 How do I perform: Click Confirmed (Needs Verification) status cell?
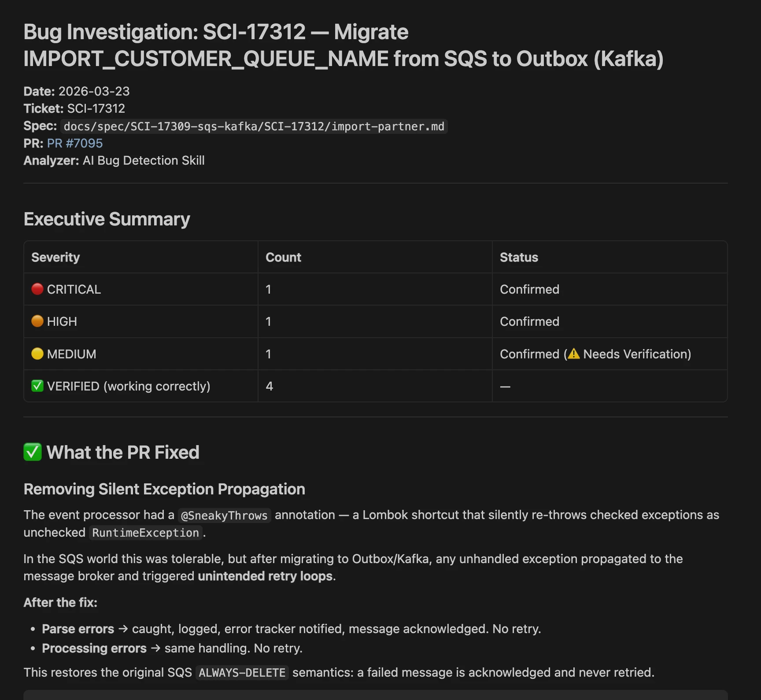click(595, 354)
